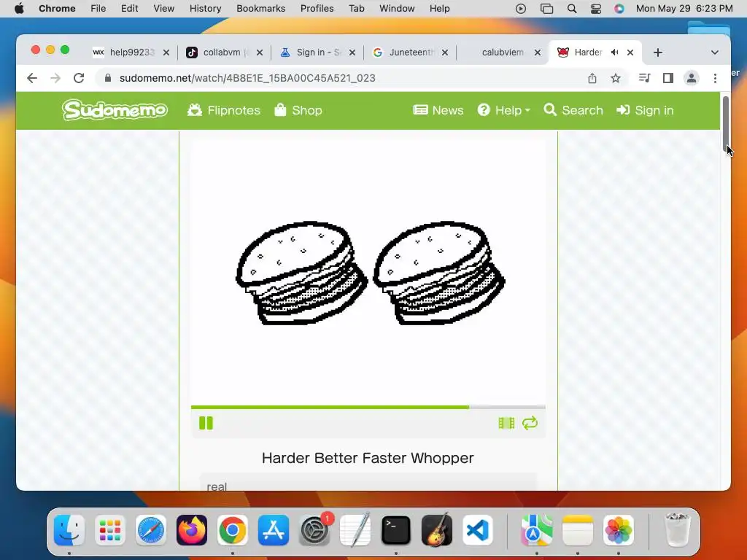Switch to the Sign in tab
The height and width of the screenshot is (560, 747).
pos(317,52)
